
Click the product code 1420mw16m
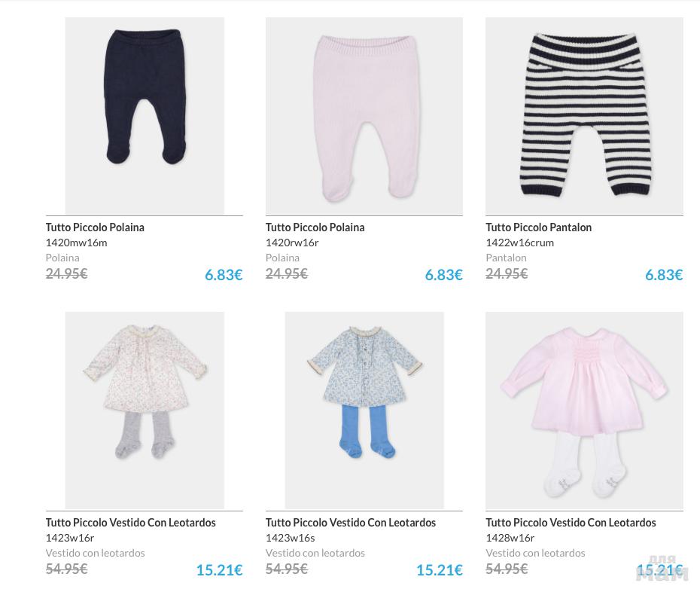[x=76, y=243]
